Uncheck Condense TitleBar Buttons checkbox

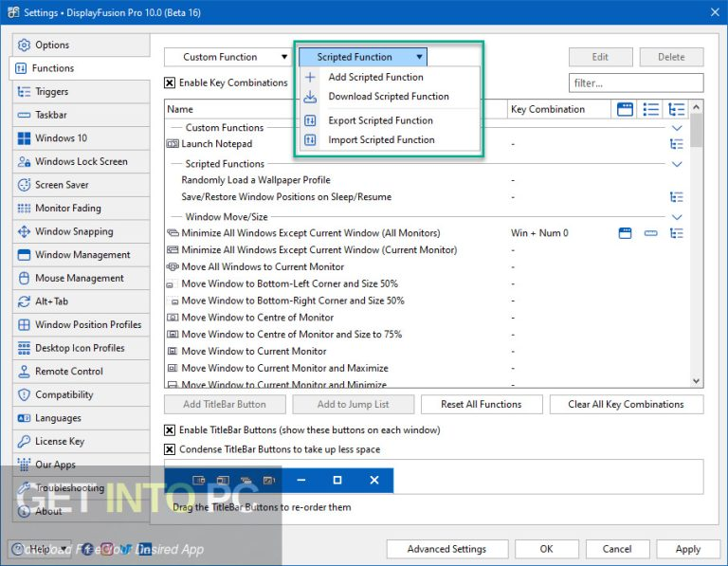click(170, 449)
